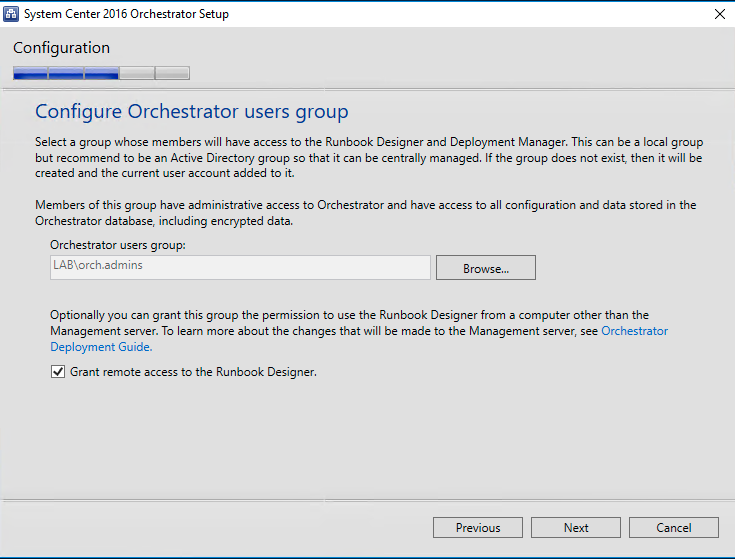Click the 'Orchestrator users group:' field label
The height and width of the screenshot is (559, 735).
(118, 244)
